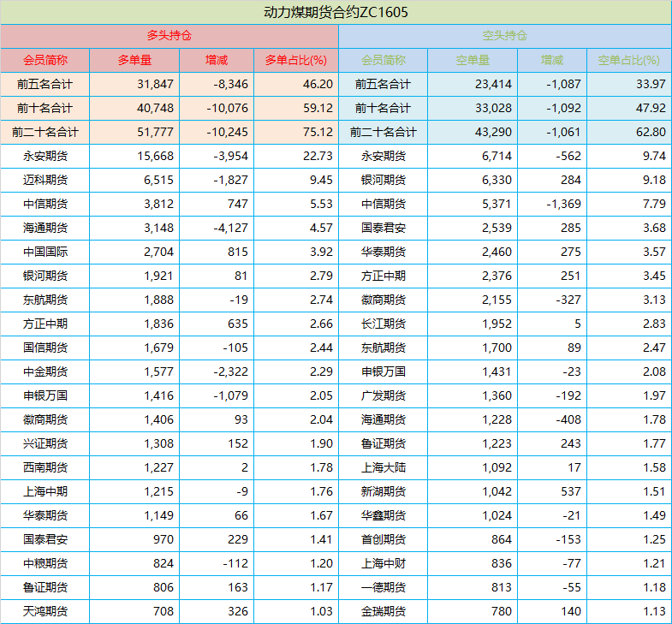Select 中国国际 member name
The width and height of the screenshot is (672, 624).
[x=45, y=252]
